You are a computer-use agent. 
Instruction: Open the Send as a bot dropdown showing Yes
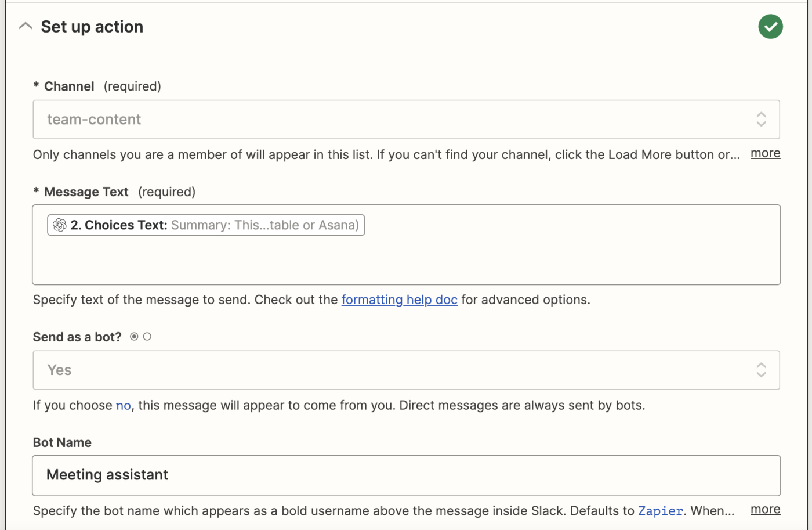[406, 370]
